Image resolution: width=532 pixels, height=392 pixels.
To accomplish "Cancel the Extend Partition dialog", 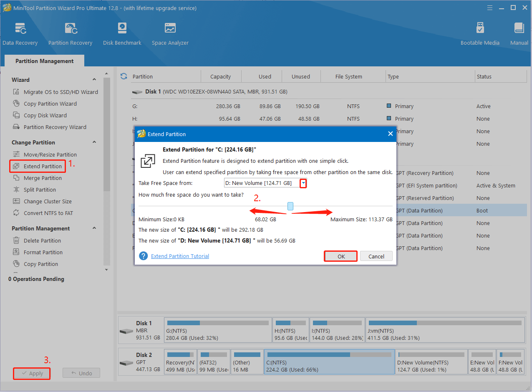I will (376, 256).
